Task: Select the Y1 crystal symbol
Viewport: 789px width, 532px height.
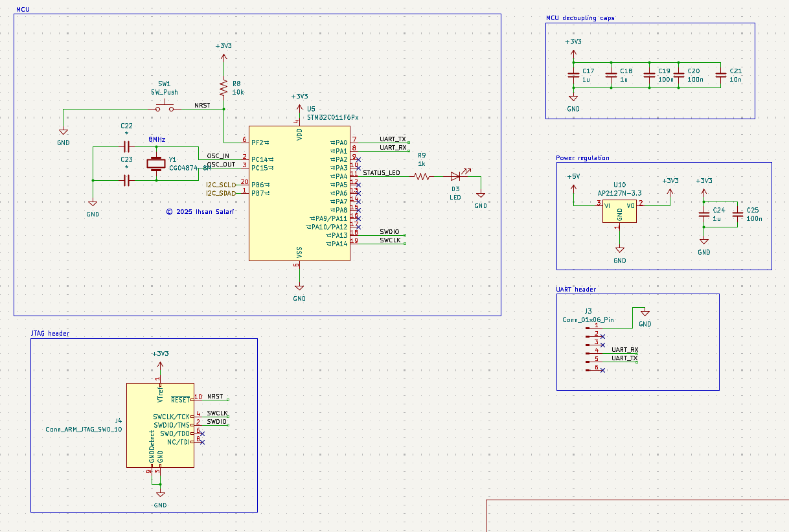Action: coord(155,164)
